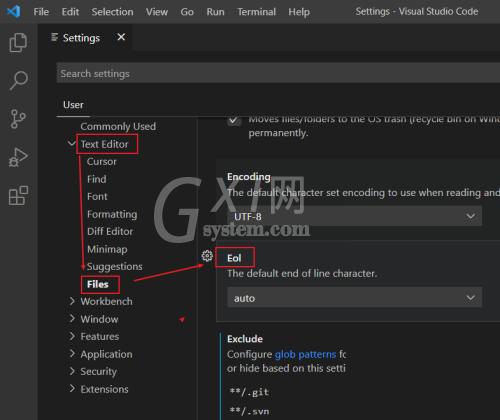500x420 pixels.
Task: Click the Exclude setting title
Action: pyautogui.click(x=245, y=339)
